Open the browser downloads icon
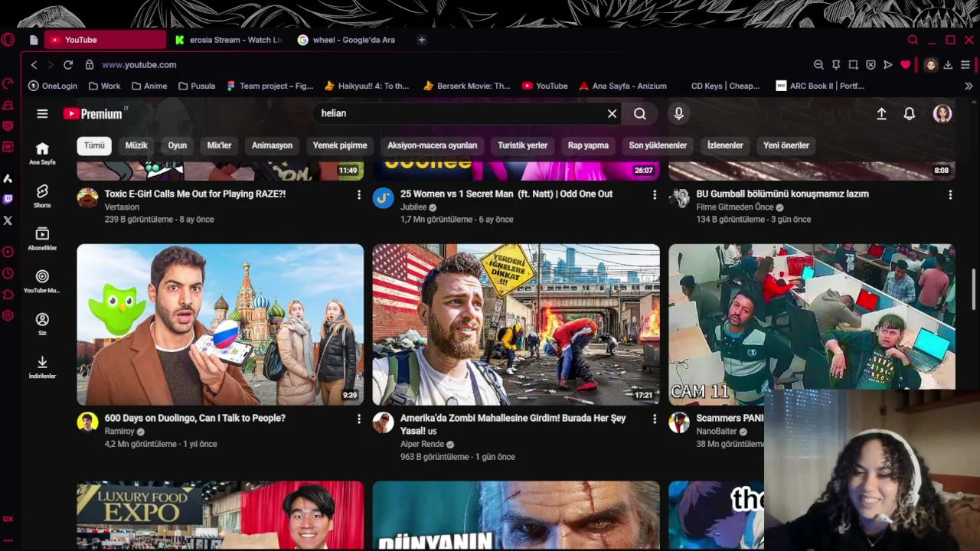980x551 pixels. (x=948, y=65)
